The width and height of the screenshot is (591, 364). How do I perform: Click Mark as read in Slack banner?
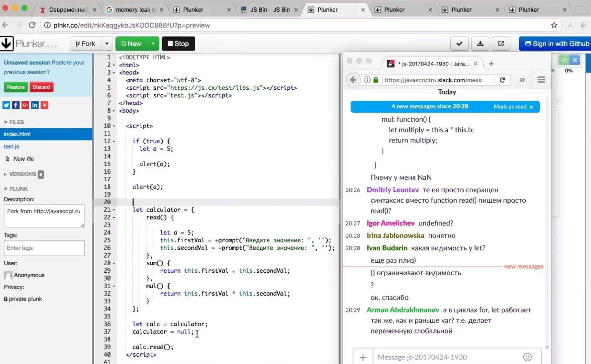510,107
